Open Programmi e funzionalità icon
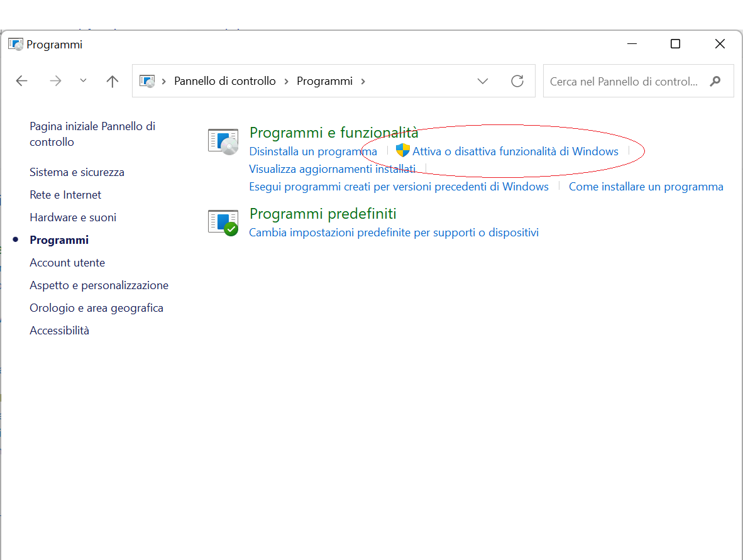Screen dimensions: 743x560 pos(223,141)
